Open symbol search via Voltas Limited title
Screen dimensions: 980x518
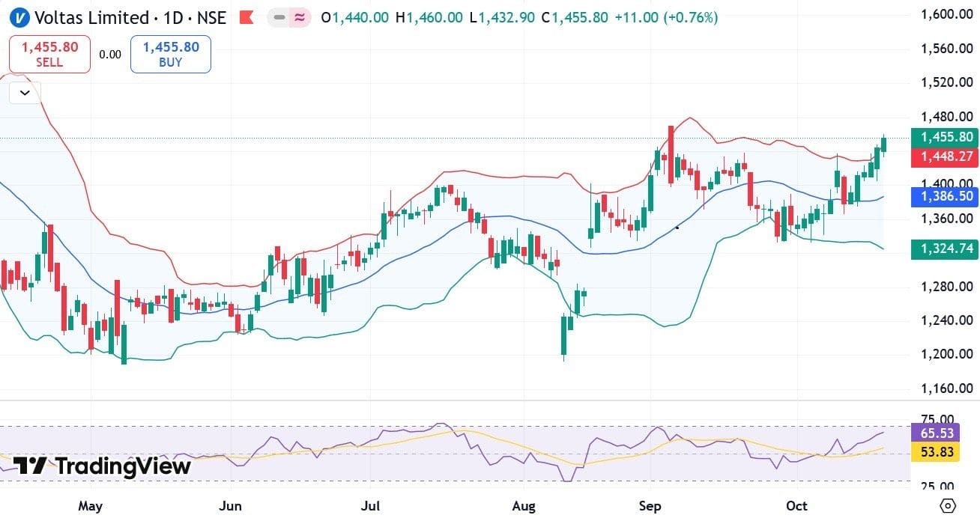click(x=92, y=16)
